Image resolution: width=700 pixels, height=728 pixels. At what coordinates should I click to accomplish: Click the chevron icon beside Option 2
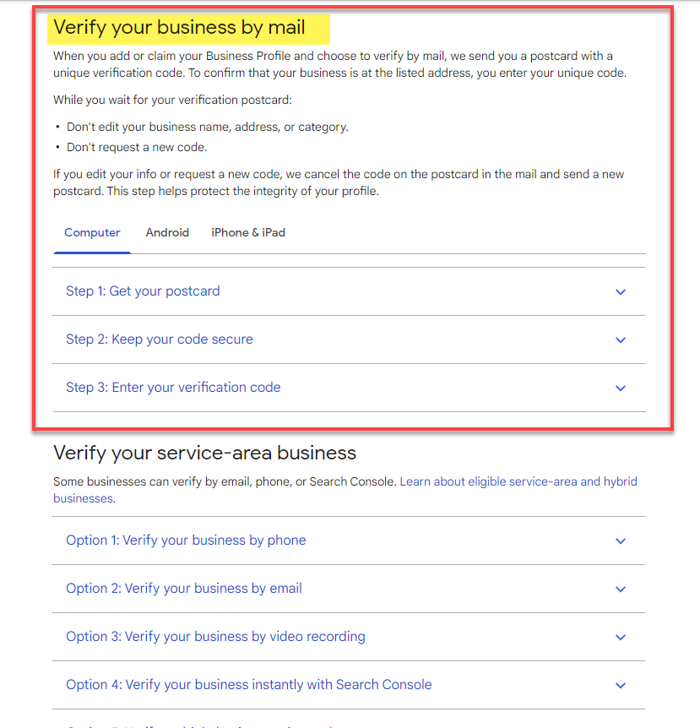point(621,589)
